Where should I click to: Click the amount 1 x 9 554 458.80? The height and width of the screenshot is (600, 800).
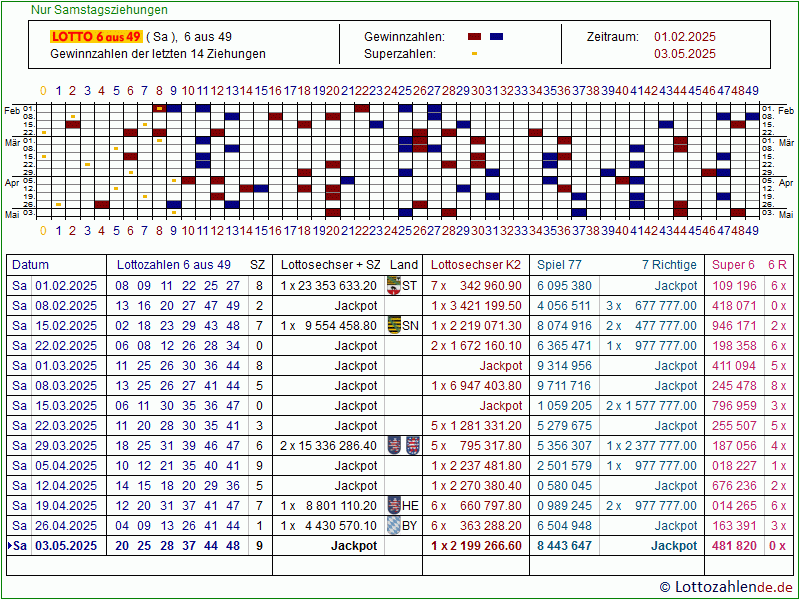pyautogui.click(x=329, y=326)
